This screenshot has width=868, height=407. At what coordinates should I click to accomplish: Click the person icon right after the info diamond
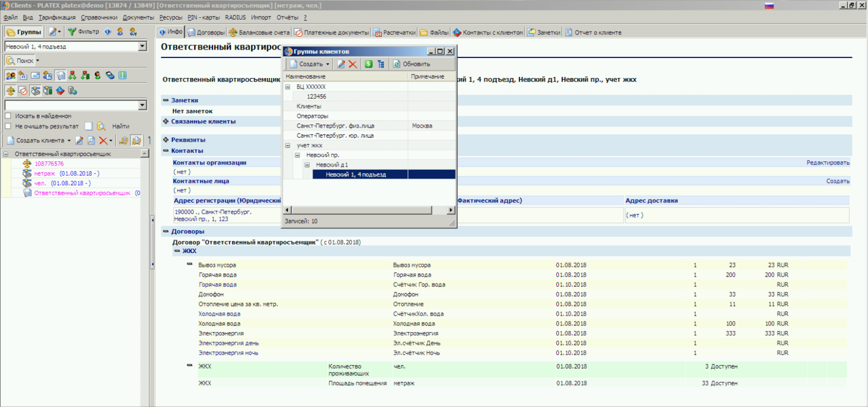click(x=120, y=32)
